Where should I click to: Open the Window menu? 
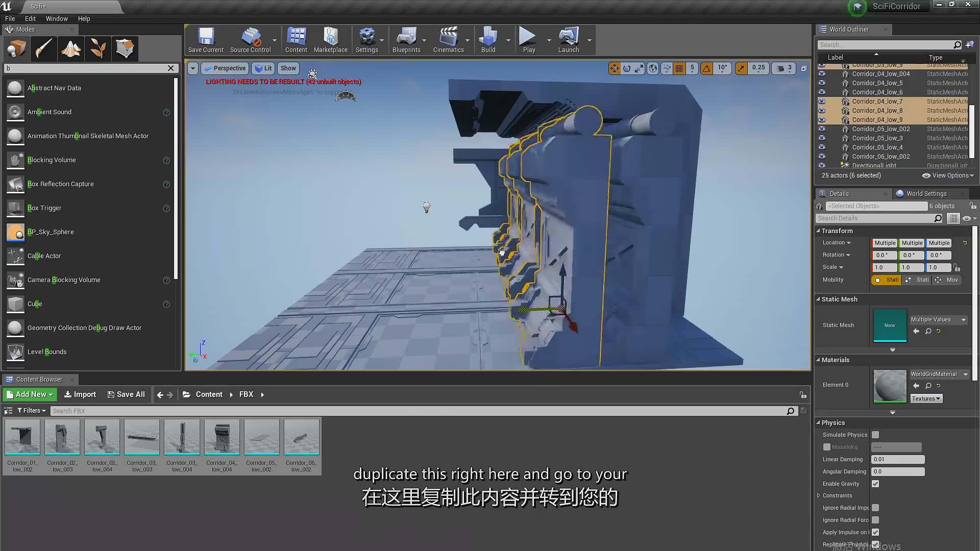57,18
